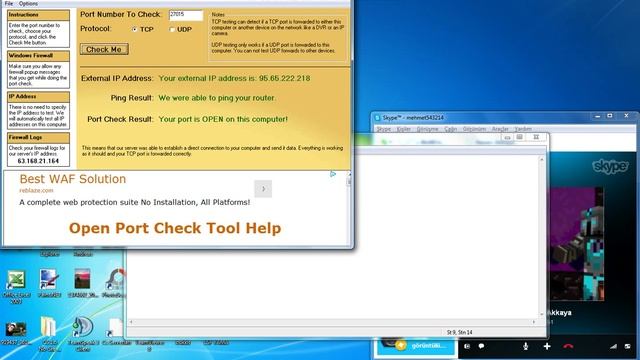
Task: Mute the microphone in the Skype call
Action: [x=526, y=346]
